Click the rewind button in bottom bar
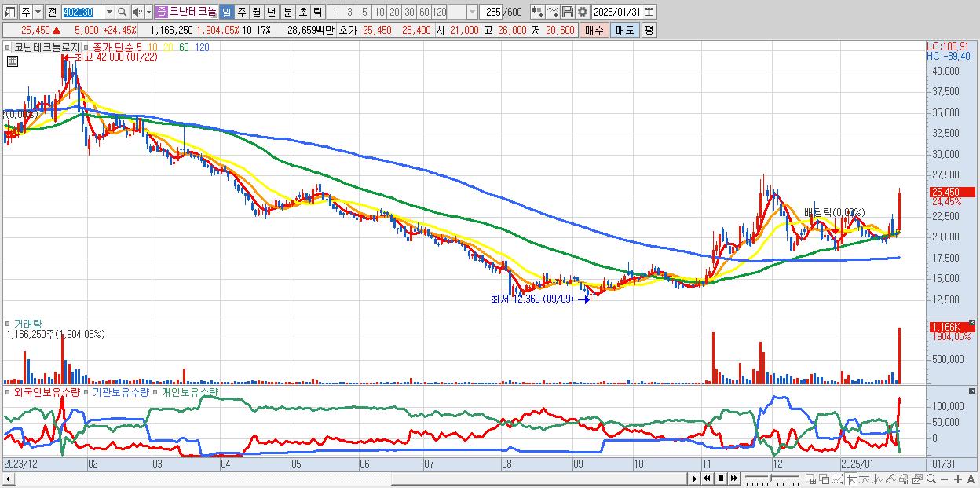The height and width of the screenshot is (488, 980). click(707, 479)
